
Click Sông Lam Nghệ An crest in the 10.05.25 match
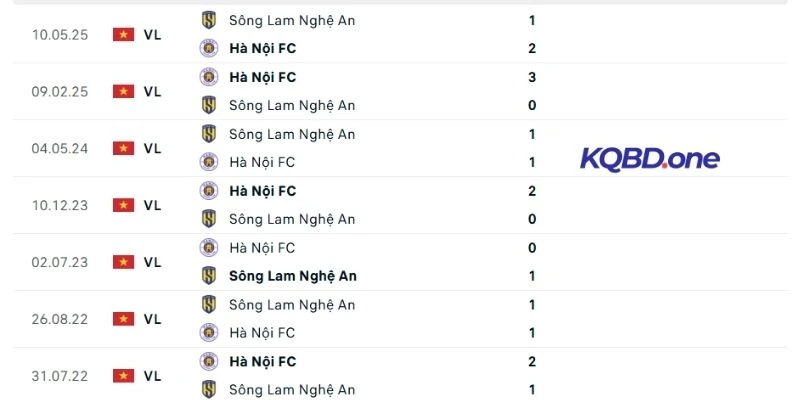tap(209, 20)
